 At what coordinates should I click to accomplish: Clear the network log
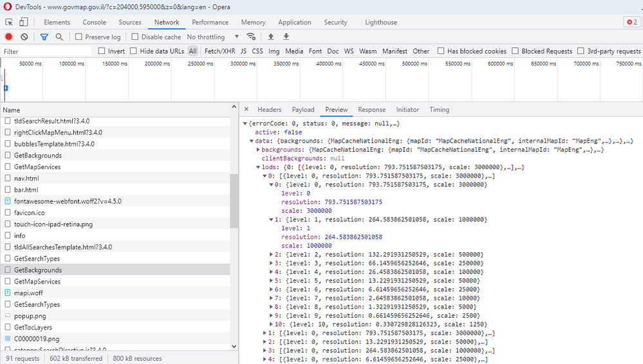[x=24, y=37]
